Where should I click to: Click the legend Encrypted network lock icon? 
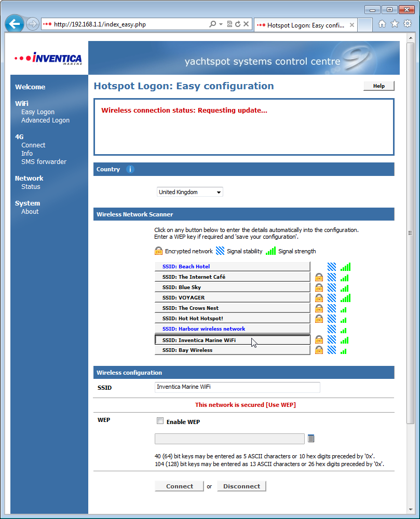click(158, 251)
